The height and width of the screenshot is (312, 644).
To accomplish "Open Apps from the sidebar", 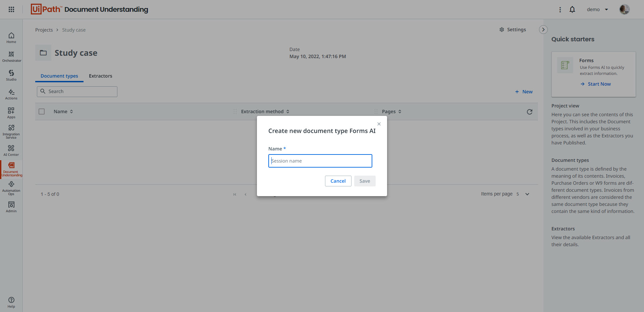I will [11, 113].
